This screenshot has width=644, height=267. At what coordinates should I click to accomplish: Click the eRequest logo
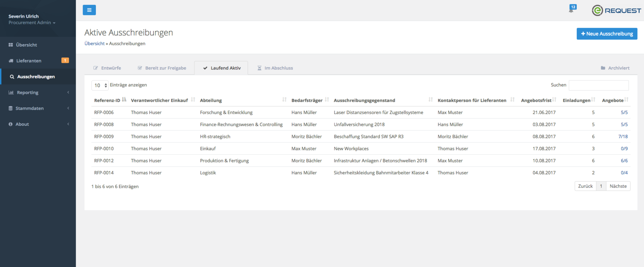coord(616,10)
